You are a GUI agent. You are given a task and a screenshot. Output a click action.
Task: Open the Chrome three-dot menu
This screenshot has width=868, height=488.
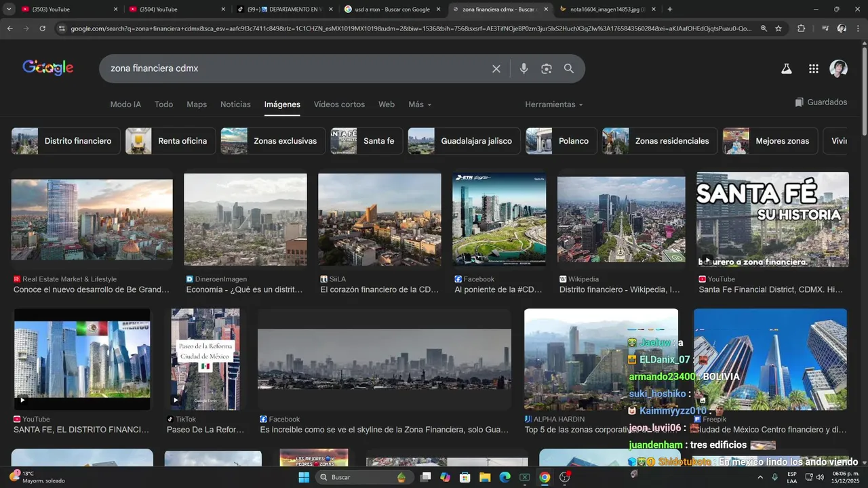point(858,28)
